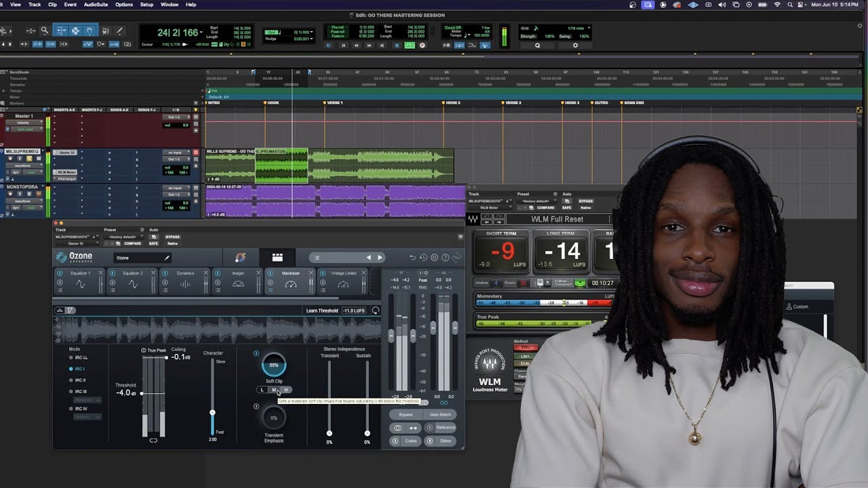Screen dimensions: 868x488
Task: Click the ceiling/threshold link icon below the meters
Action: [153, 441]
